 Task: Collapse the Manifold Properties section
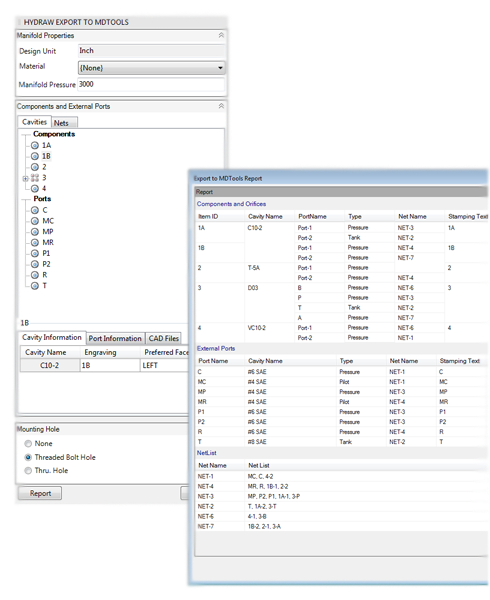pos(221,35)
